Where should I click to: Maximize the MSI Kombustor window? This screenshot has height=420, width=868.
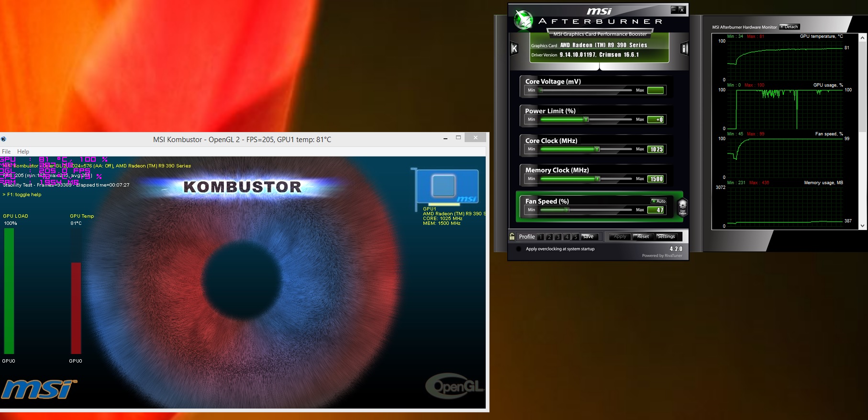[x=458, y=138]
